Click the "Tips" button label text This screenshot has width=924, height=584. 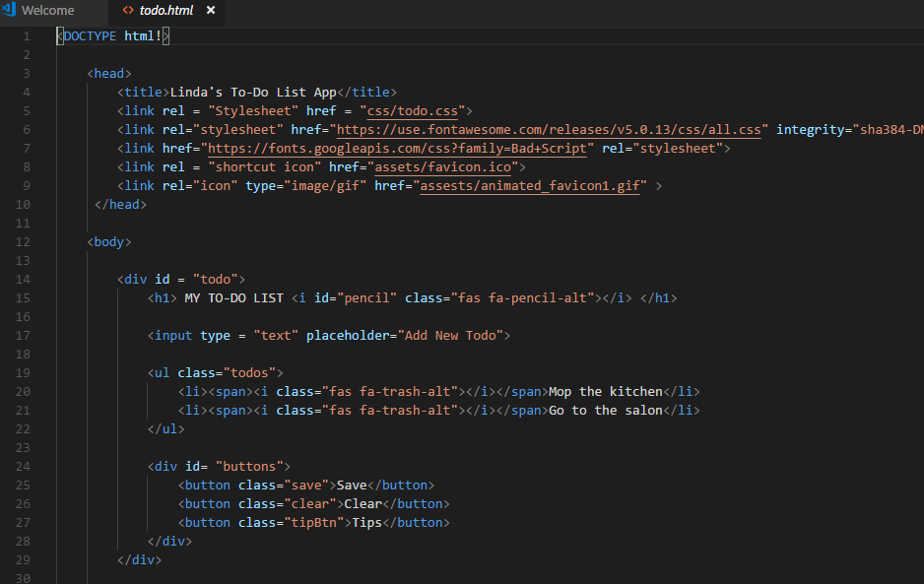pos(367,523)
